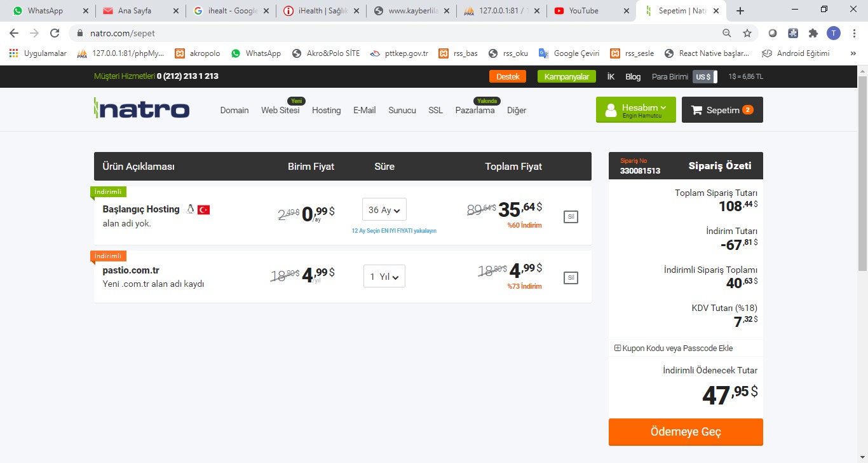This screenshot has height=463, width=868.
Task: Click the Ödemeye Geç button
Action: tap(686, 432)
